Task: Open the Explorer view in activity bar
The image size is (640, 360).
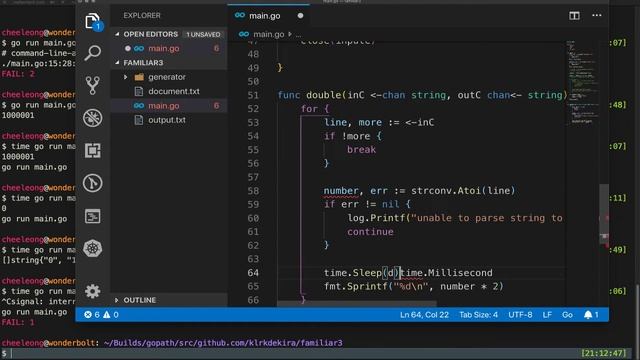Action: pos(93,20)
